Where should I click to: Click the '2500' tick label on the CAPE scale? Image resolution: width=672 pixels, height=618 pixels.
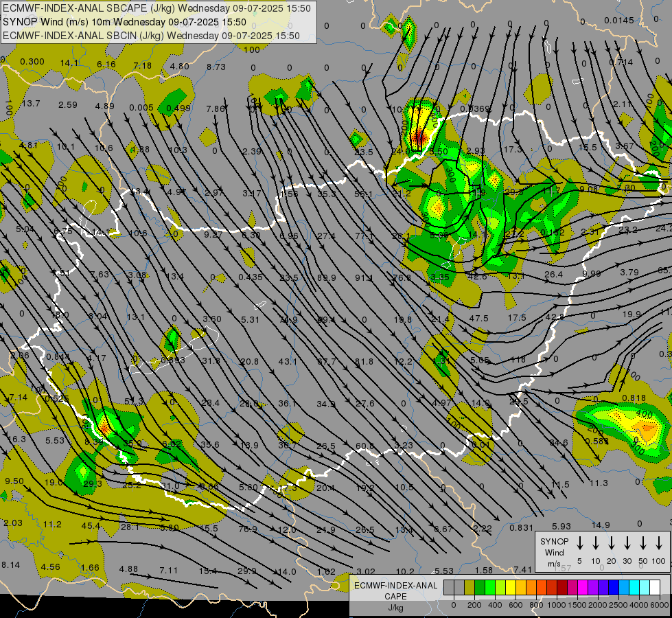click(x=618, y=605)
